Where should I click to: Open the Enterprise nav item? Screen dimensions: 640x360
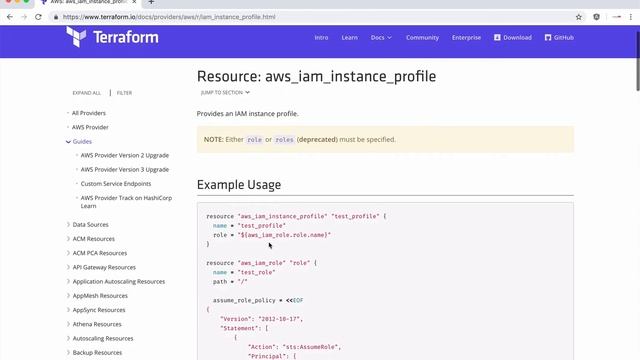(466, 38)
